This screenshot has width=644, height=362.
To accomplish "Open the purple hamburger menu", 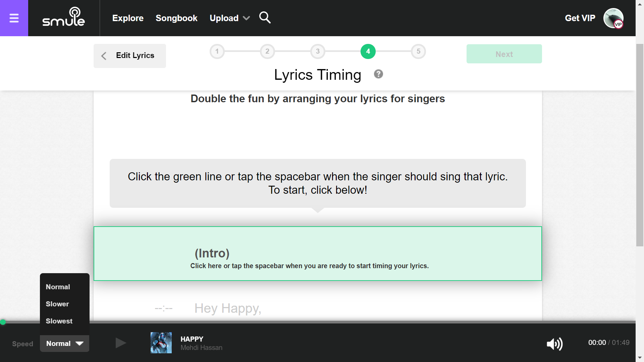I will pyautogui.click(x=14, y=18).
